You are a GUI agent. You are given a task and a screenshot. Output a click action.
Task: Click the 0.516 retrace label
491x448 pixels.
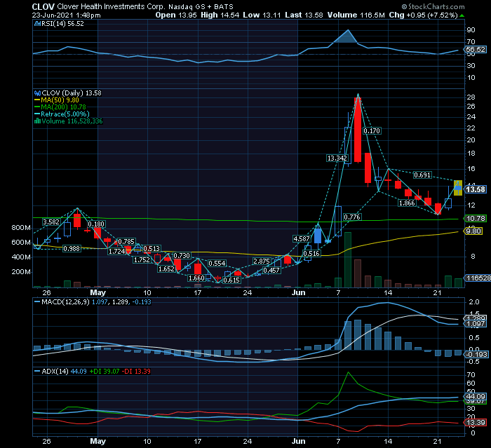(x=311, y=253)
